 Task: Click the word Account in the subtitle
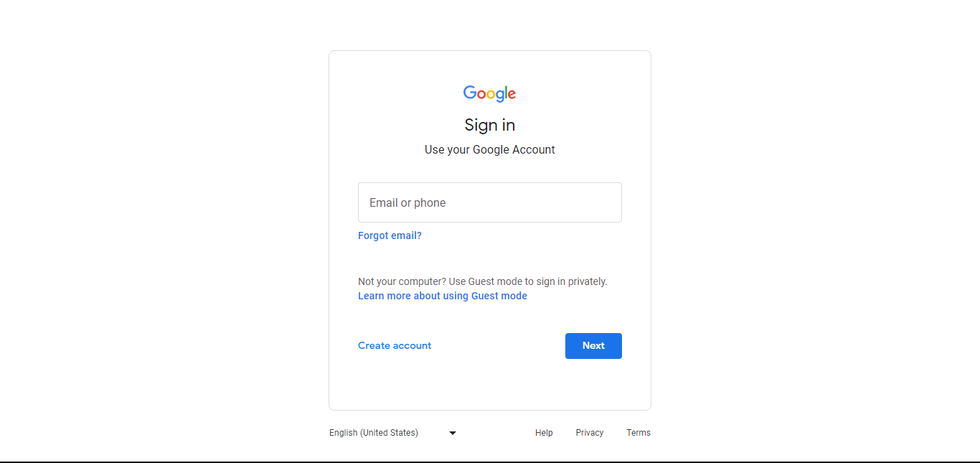533,149
